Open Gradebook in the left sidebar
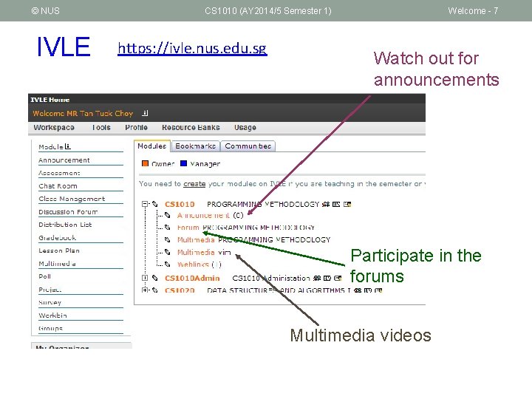The width and height of the screenshot is (532, 399). point(58,238)
